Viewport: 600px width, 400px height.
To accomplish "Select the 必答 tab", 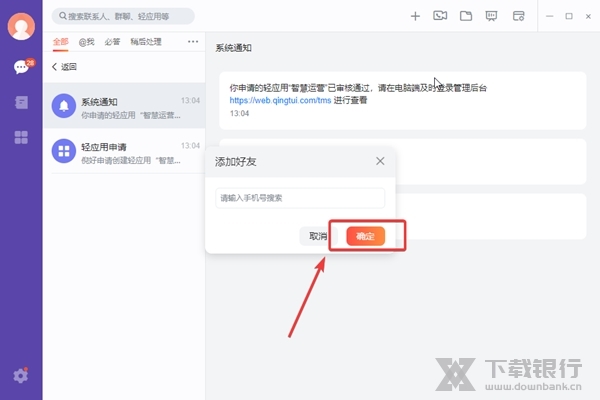I will [x=112, y=42].
